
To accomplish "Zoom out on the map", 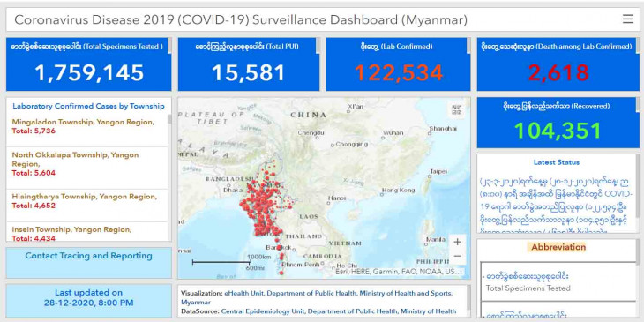I will point(457,256).
